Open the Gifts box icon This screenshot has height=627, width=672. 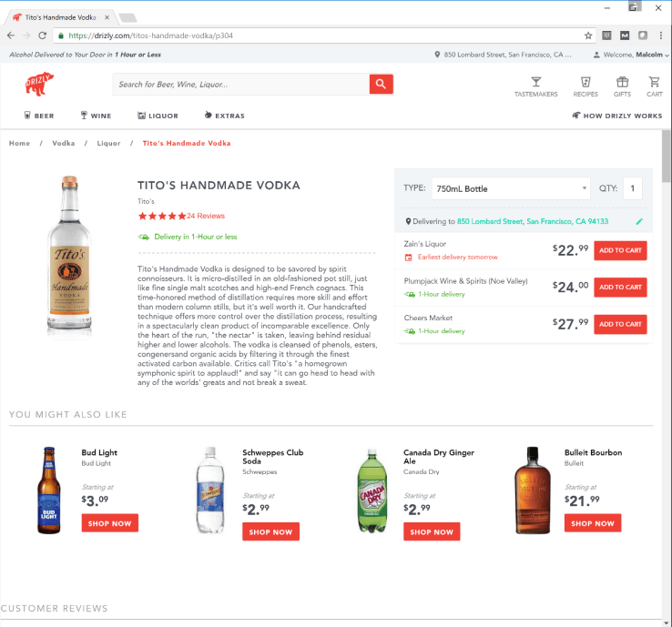pyautogui.click(x=622, y=82)
